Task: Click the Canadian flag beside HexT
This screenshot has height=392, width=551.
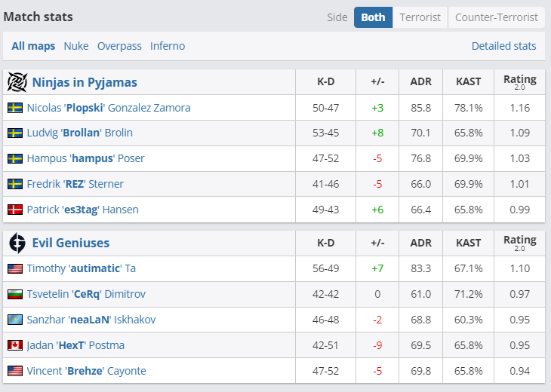Action: pos(15,345)
